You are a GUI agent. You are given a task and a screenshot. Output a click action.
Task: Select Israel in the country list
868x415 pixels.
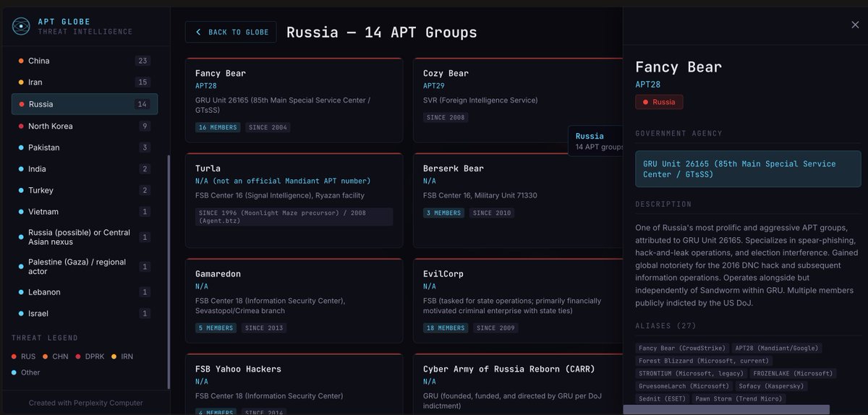[85, 314]
